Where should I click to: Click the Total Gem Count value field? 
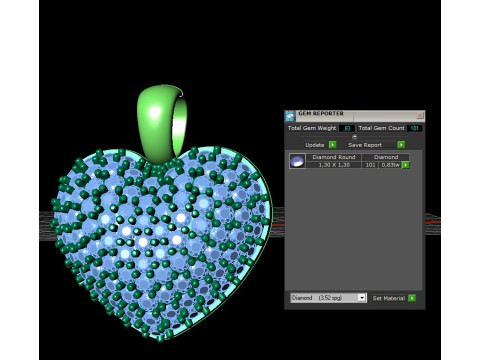tap(414, 128)
